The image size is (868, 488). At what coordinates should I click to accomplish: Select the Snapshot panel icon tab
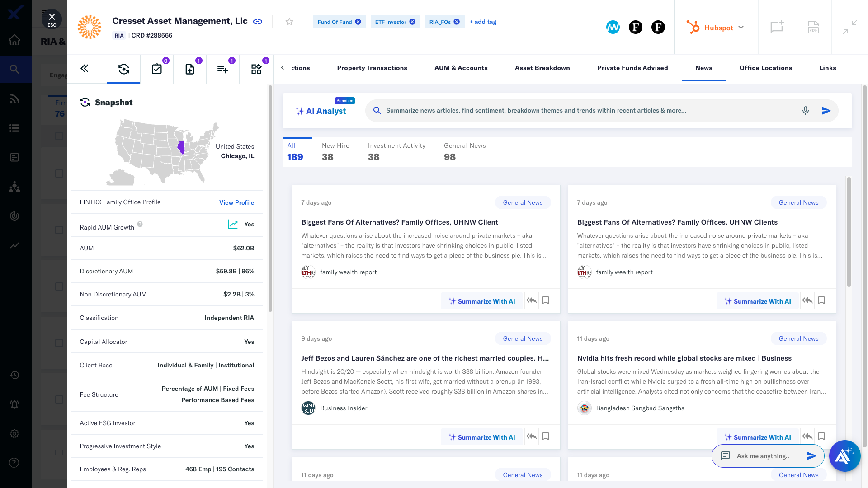pyautogui.click(x=123, y=69)
